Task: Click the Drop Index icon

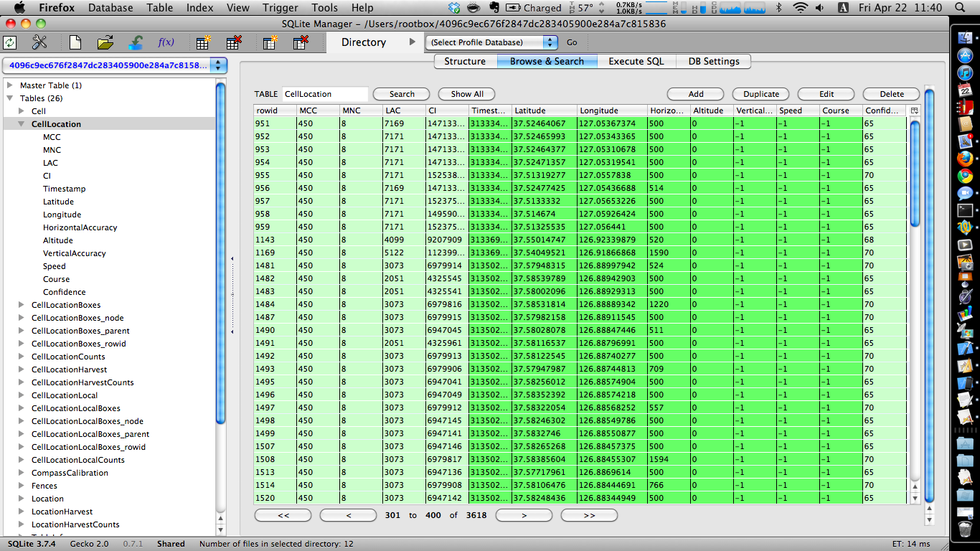Action: coord(301,42)
